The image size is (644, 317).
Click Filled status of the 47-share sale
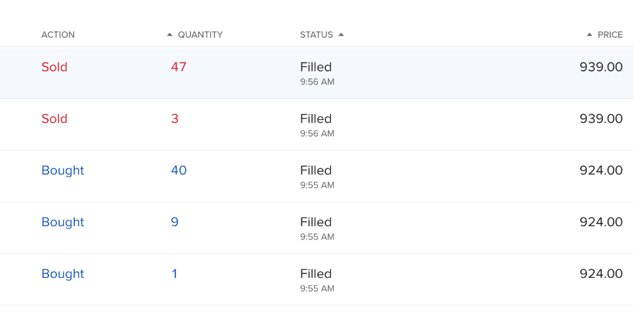[316, 67]
